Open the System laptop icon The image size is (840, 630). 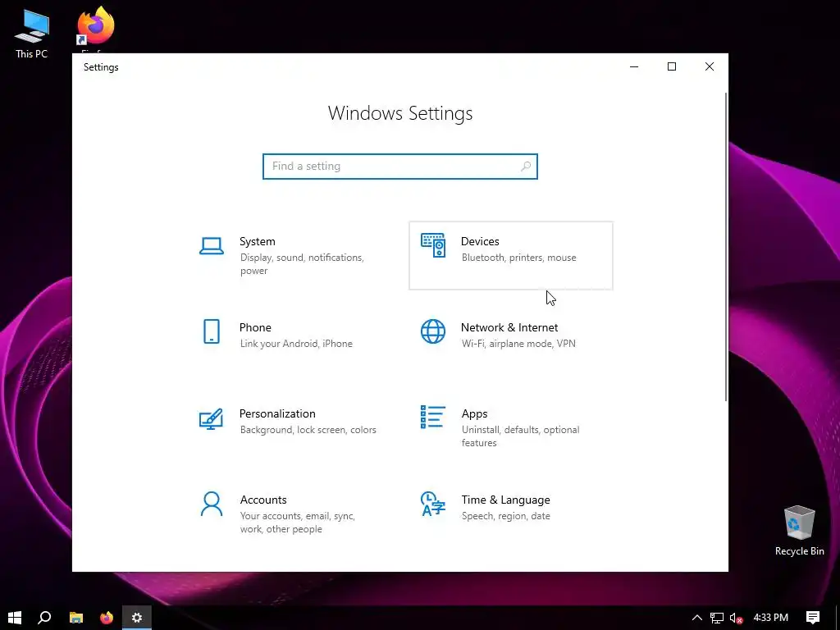212,246
